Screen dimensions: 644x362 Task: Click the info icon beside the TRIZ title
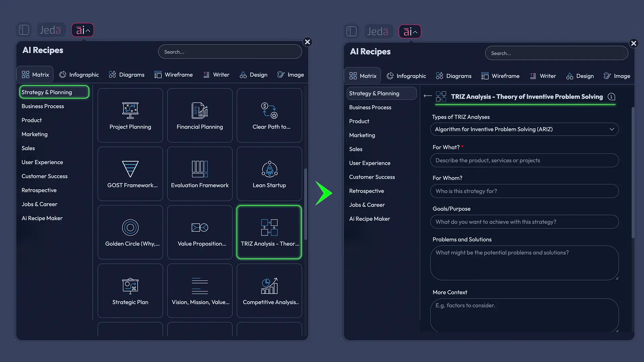[x=611, y=97]
